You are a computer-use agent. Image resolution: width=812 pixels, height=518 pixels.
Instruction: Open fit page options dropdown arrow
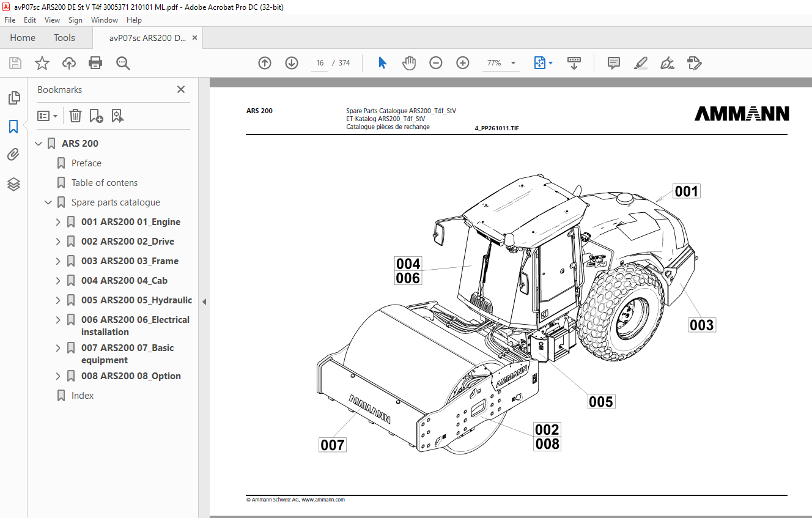coord(550,63)
